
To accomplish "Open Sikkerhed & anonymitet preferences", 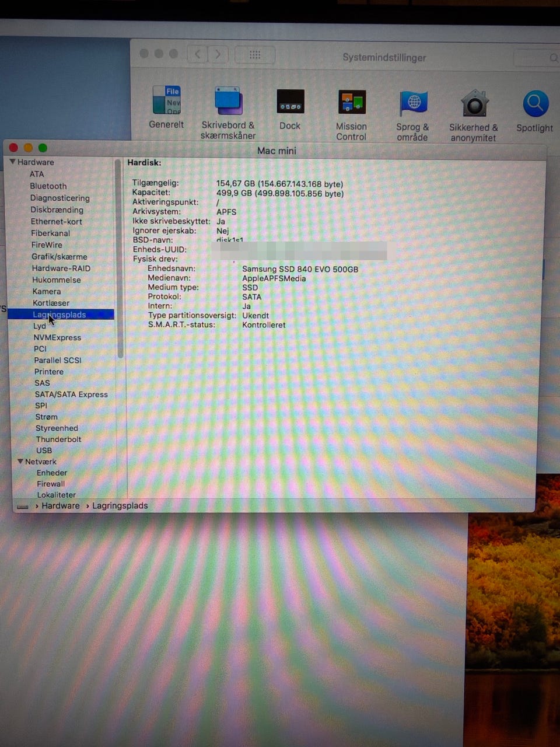I will click(x=475, y=104).
